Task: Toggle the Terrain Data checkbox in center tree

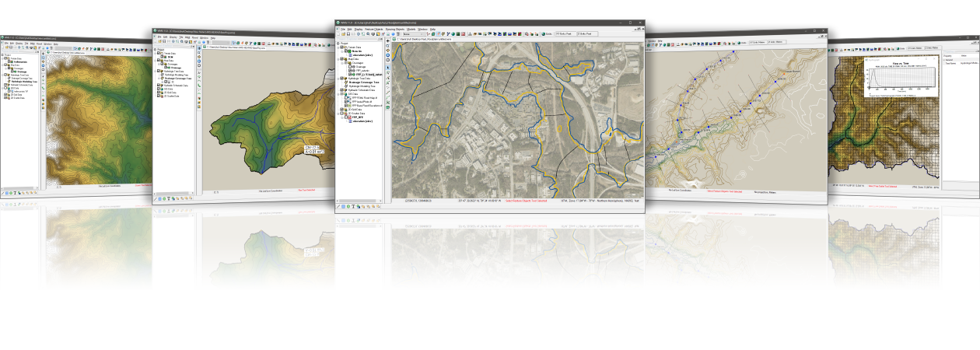Action: pyautogui.click(x=341, y=47)
